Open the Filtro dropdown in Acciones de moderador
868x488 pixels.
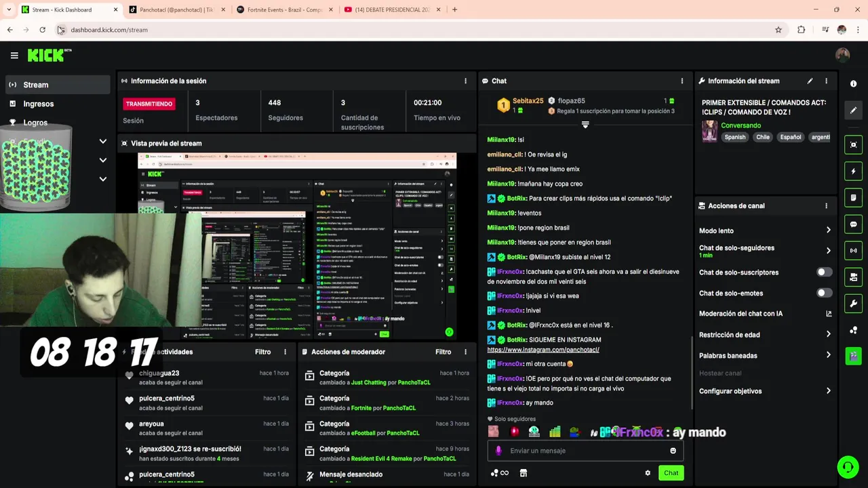[443, 352]
